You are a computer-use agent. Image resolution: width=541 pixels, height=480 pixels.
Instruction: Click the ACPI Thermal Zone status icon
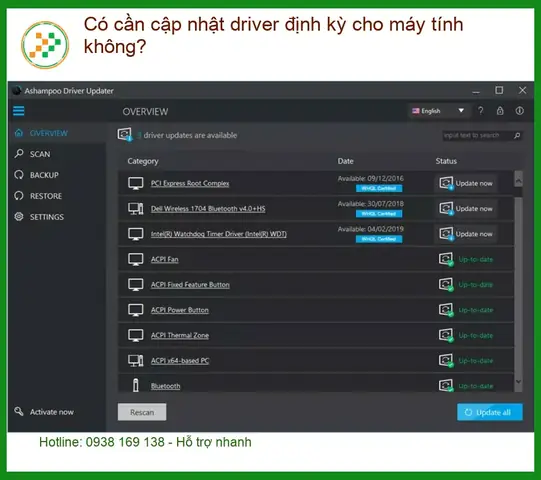446,335
